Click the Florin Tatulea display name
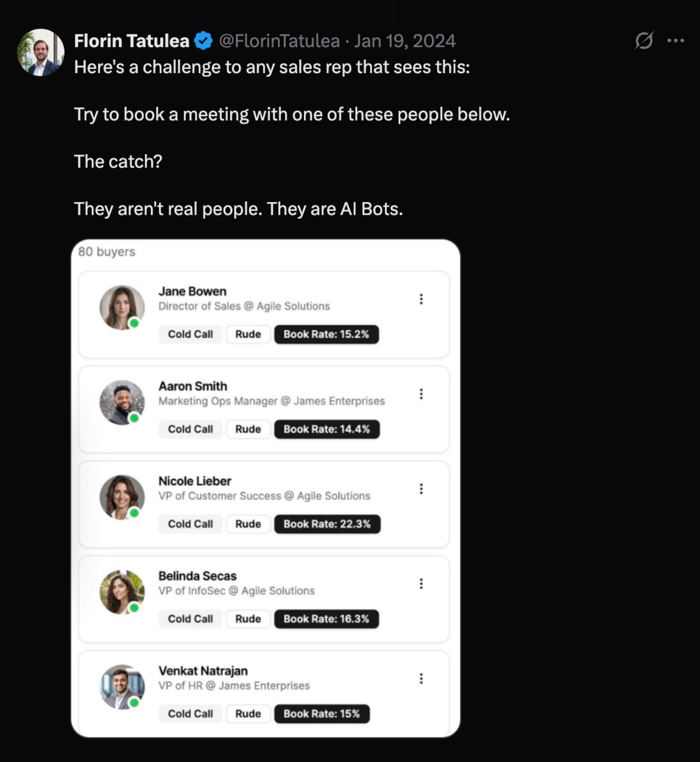Viewport: 700px width, 762px height. coord(132,41)
